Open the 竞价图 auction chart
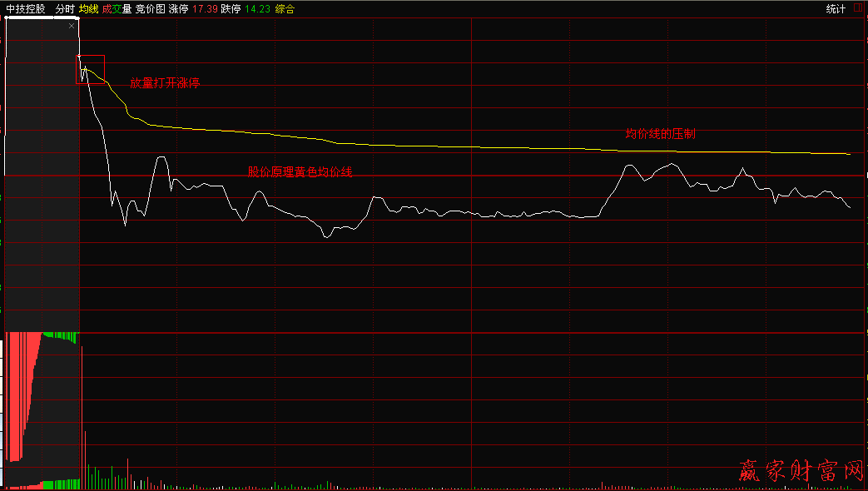Screen dimensions: 868x491 pyautogui.click(x=150, y=9)
